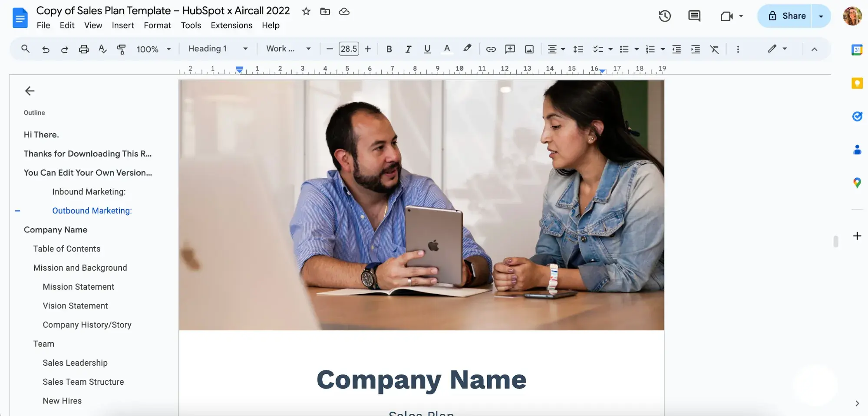This screenshot has width=868, height=416.
Task: Choose highlight color
Action: point(467,49)
